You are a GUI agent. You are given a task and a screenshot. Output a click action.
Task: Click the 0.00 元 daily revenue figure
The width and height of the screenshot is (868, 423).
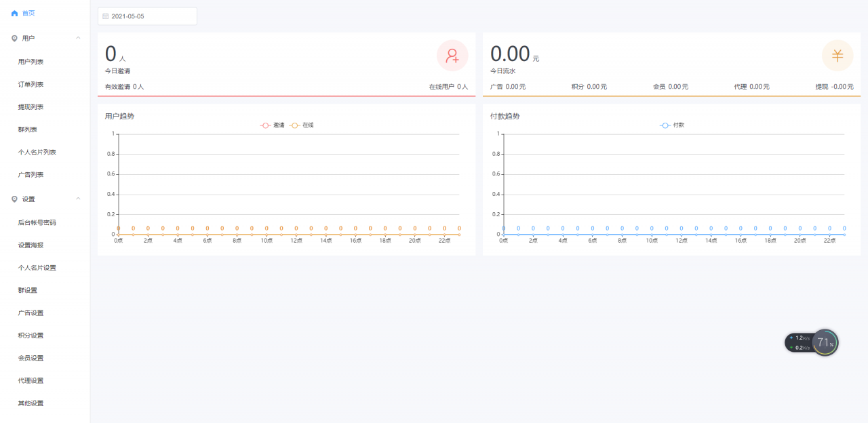pyautogui.click(x=515, y=54)
